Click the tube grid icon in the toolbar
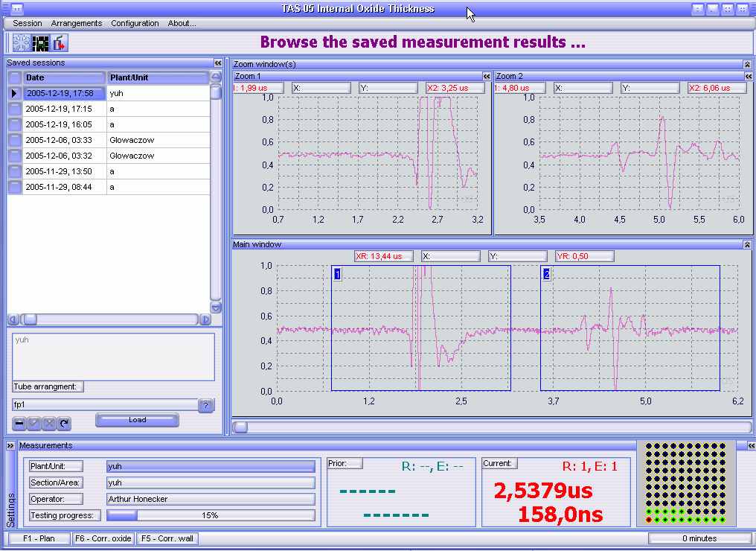 pyautogui.click(x=40, y=43)
